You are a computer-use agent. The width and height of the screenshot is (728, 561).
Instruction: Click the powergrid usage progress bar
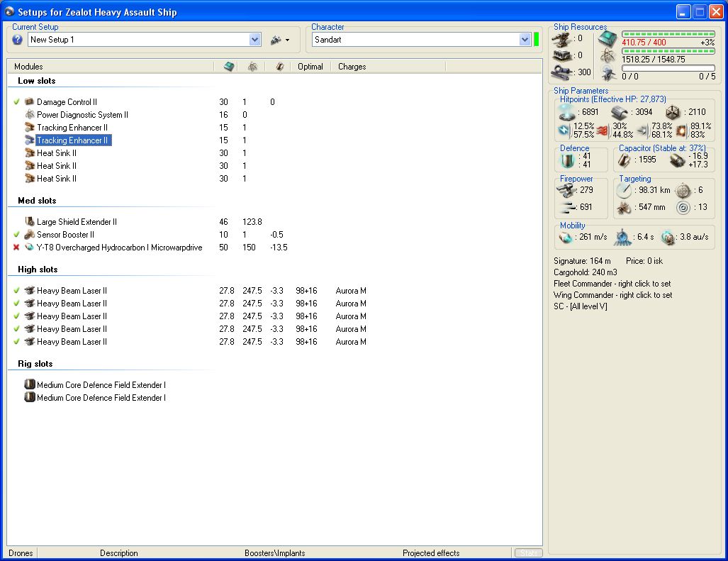click(x=668, y=51)
